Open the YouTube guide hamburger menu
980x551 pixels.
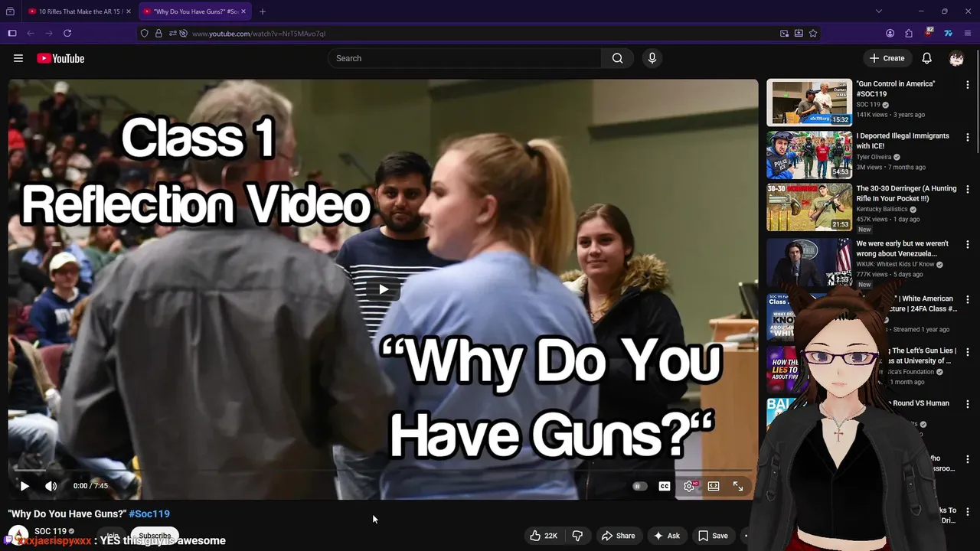point(18,58)
